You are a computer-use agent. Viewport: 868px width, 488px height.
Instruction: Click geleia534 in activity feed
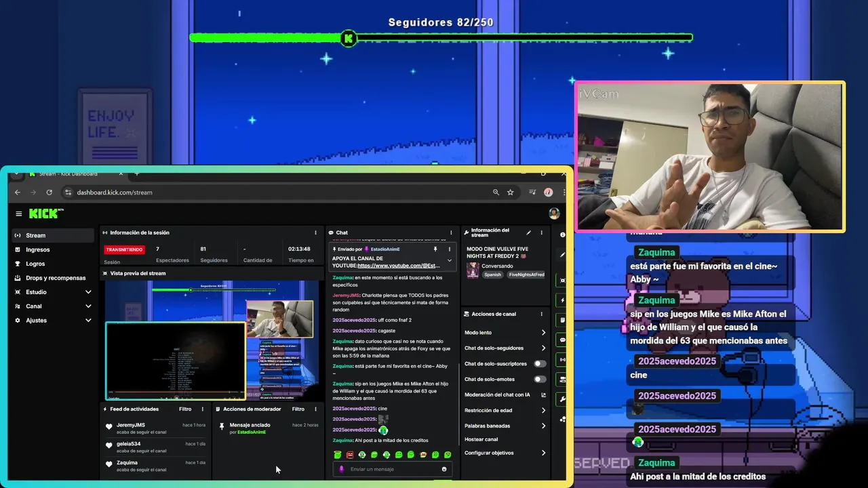129,444
